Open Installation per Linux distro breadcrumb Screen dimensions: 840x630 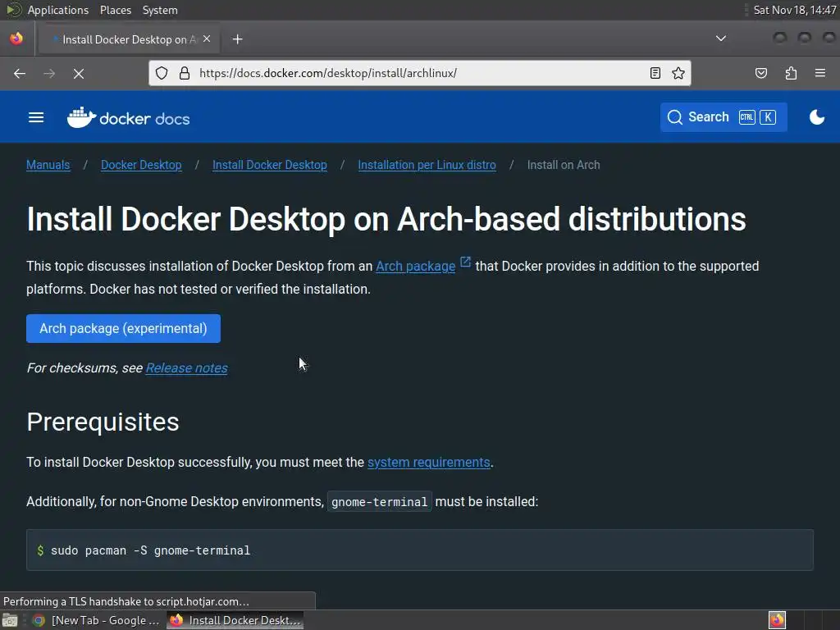pos(427,165)
